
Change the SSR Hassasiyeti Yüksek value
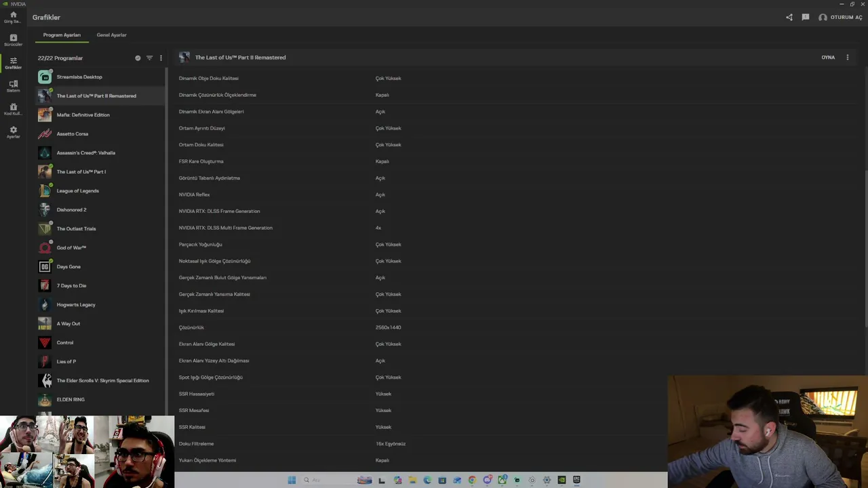(383, 394)
